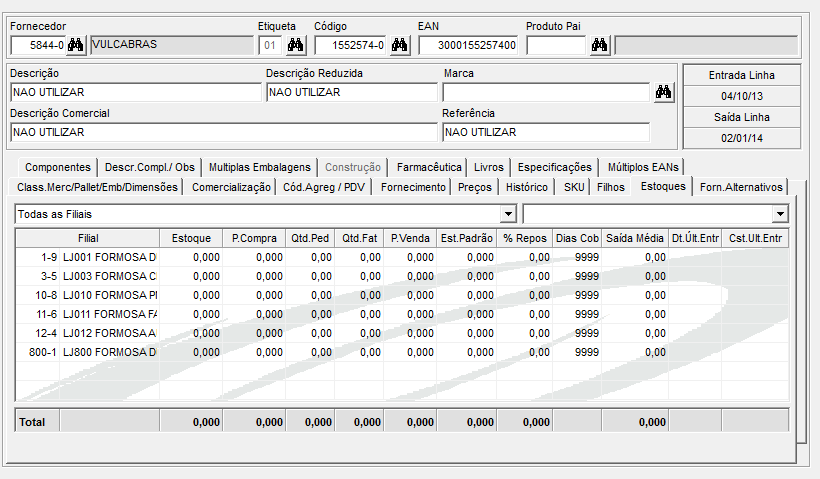820x479 pixels.
Task: Switch to the Componentes tab
Action: tap(58, 167)
